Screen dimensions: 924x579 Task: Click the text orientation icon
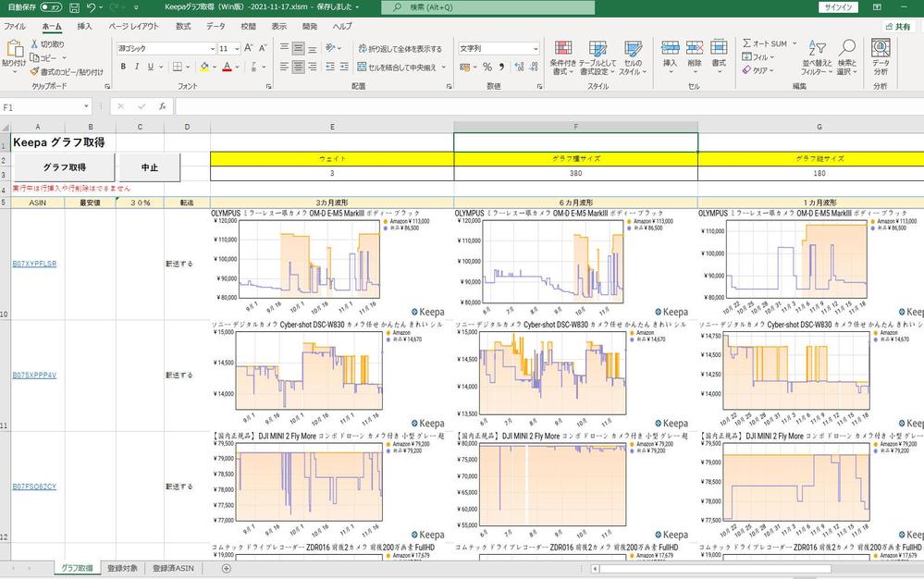coord(330,48)
